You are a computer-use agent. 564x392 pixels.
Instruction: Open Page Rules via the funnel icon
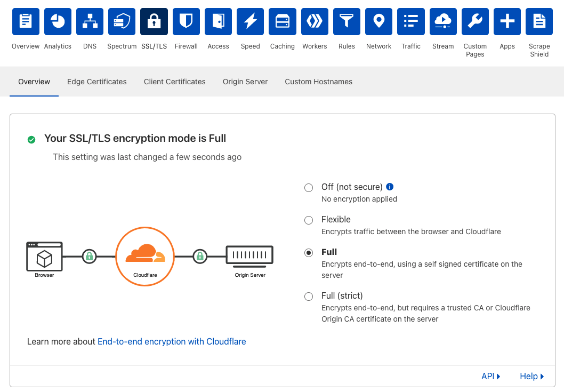(347, 21)
